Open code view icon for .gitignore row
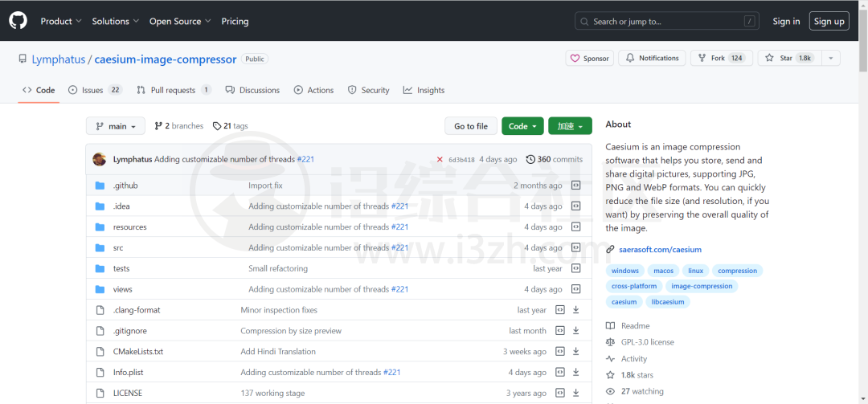Screen dimensions: 868x404 [x=560, y=330]
